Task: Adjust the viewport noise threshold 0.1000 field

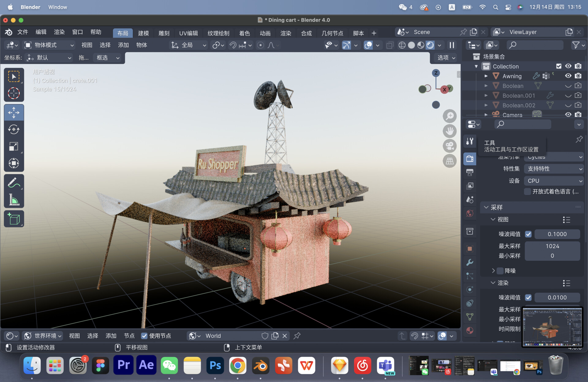Action: tap(557, 234)
